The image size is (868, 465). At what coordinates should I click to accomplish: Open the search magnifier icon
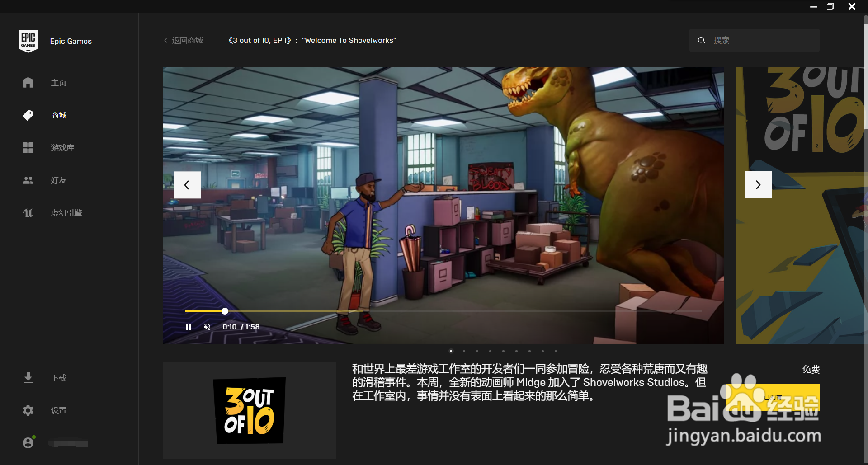point(701,40)
